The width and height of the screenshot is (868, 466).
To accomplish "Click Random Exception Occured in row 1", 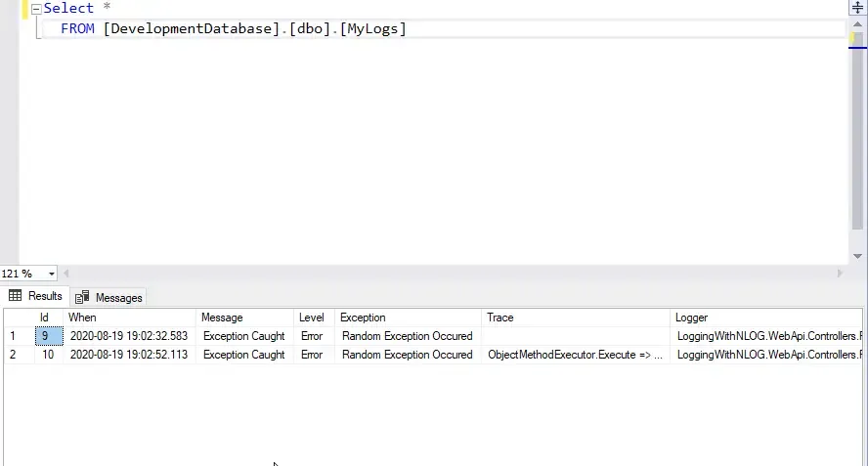I will tap(408, 336).
